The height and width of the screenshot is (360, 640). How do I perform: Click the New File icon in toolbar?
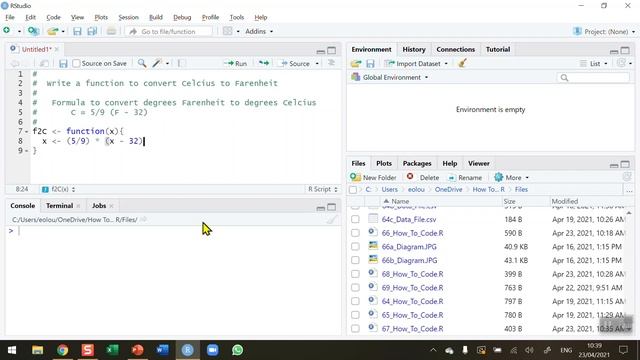(7, 31)
